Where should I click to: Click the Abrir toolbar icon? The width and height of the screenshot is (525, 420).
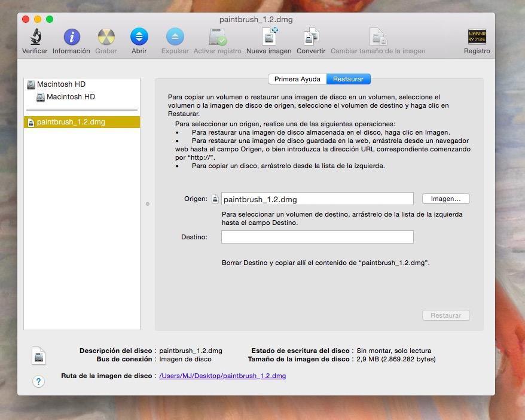point(139,37)
